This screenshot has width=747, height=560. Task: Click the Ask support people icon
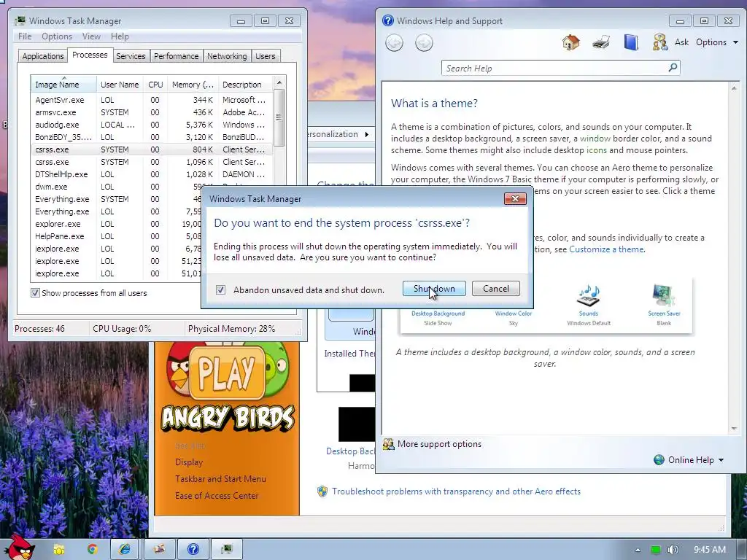coord(659,42)
